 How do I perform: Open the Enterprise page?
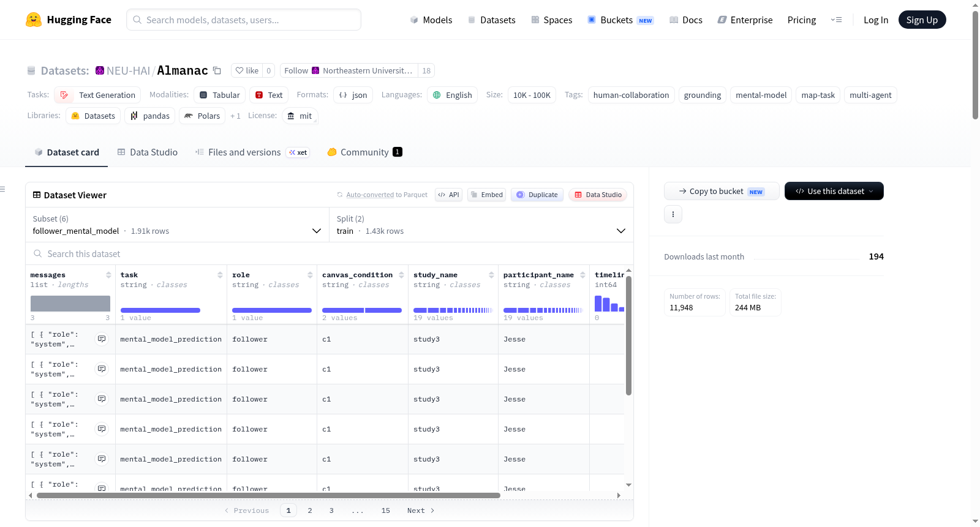[x=745, y=20]
